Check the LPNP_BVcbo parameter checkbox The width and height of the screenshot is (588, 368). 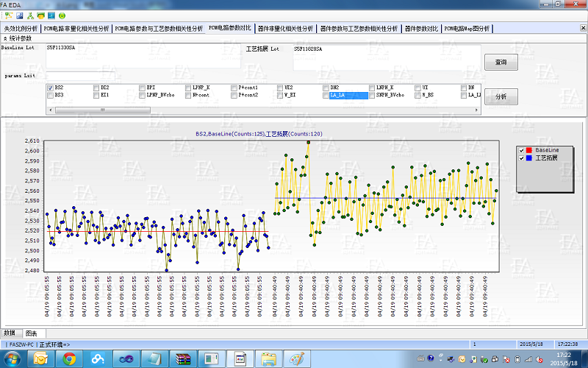[x=142, y=95]
